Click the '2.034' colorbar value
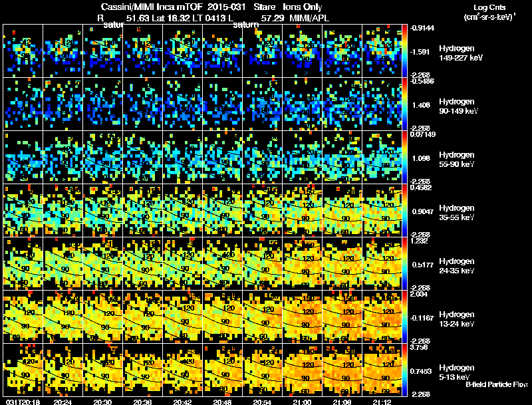Screen dimensions: 532x405 (x=419, y=294)
